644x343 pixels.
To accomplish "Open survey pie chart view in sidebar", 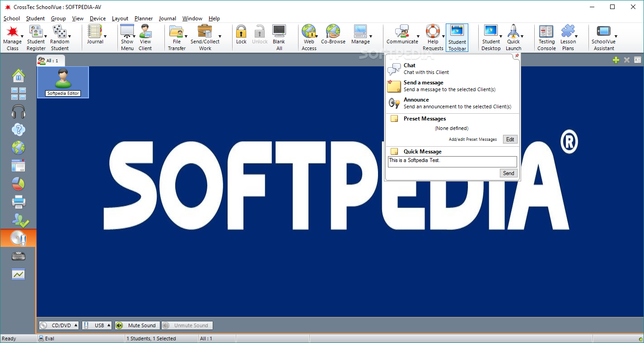I will pyautogui.click(x=19, y=184).
